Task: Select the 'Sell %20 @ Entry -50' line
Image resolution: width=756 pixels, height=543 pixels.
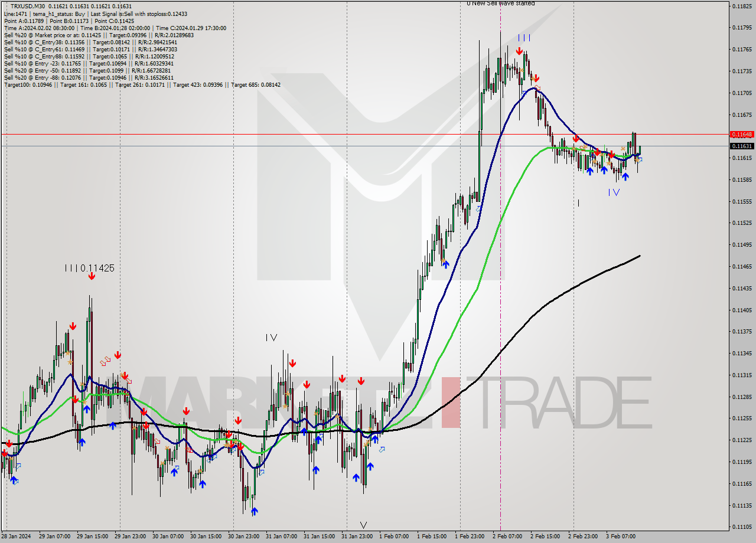Action: 88,70
